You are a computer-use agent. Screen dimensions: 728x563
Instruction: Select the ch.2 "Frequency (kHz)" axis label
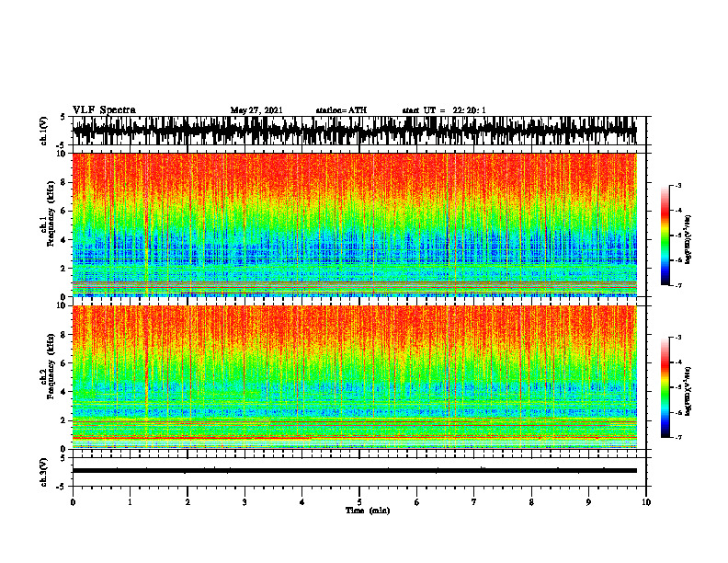(x=51, y=366)
